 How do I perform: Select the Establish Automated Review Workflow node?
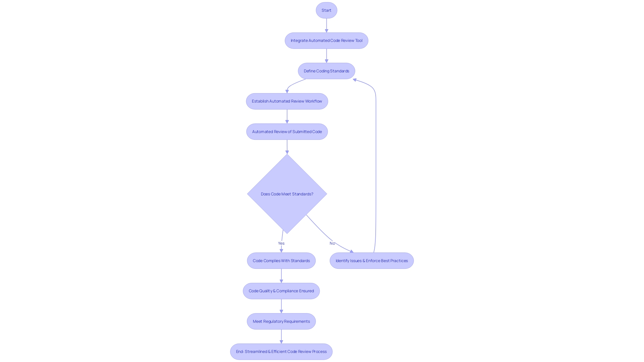click(x=287, y=101)
